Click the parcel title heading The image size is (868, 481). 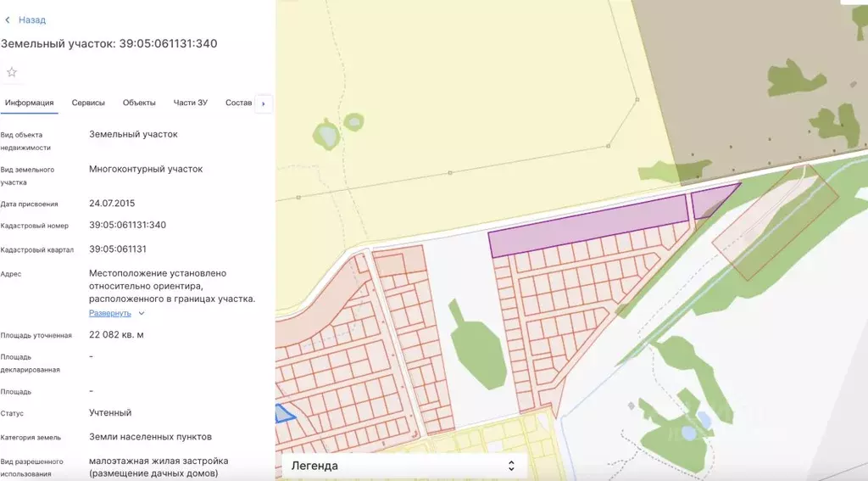108,43
